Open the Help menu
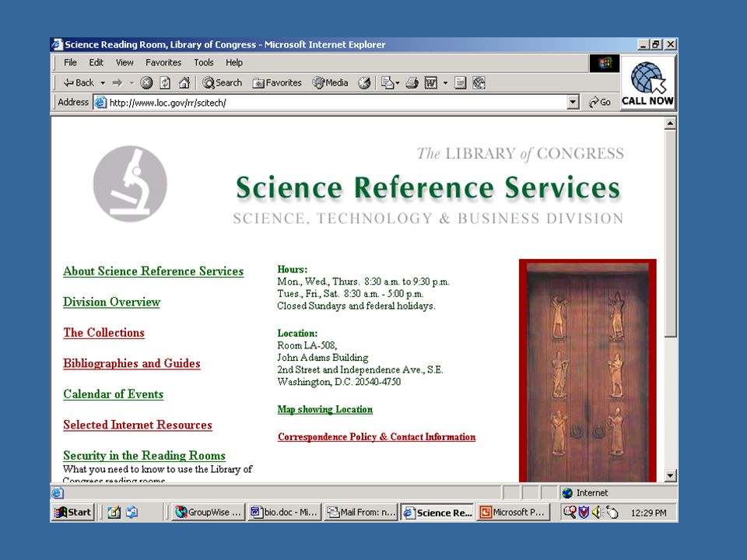Screen dimensions: 747x560 point(234,62)
